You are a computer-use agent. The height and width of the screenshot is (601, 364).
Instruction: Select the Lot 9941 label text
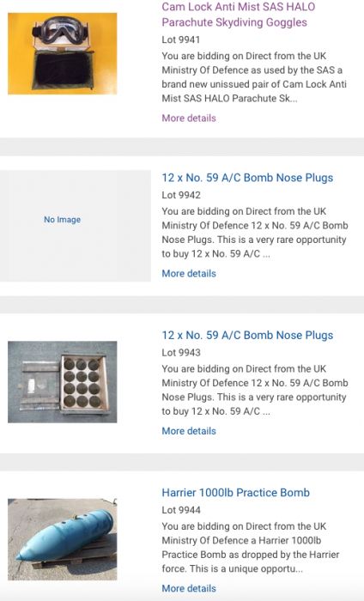[181, 39]
